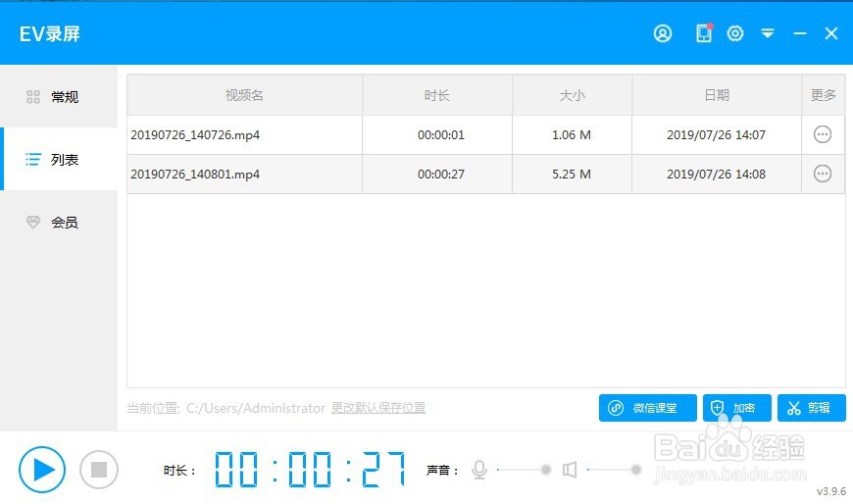Open the user account icon

coord(663,33)
